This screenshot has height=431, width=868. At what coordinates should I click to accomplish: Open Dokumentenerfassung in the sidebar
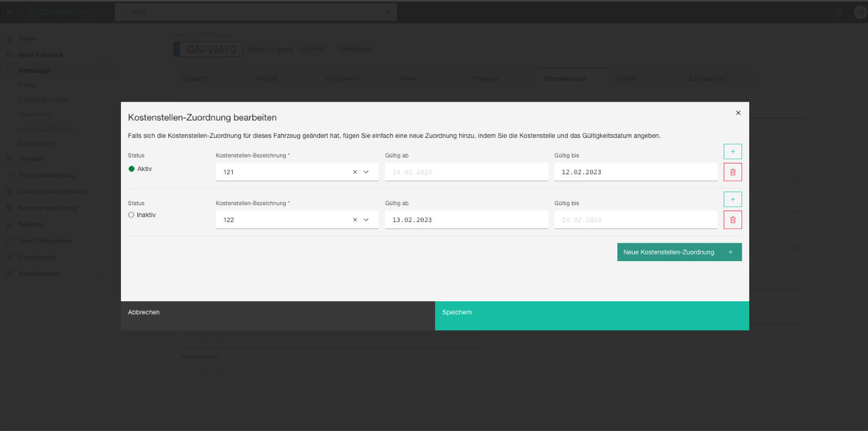(x=53, y=192)
